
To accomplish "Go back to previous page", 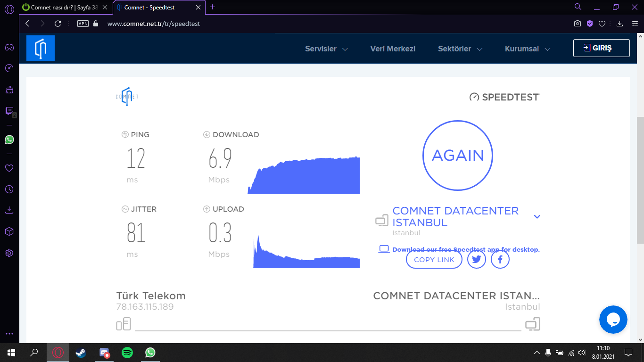I will point(27,24).
